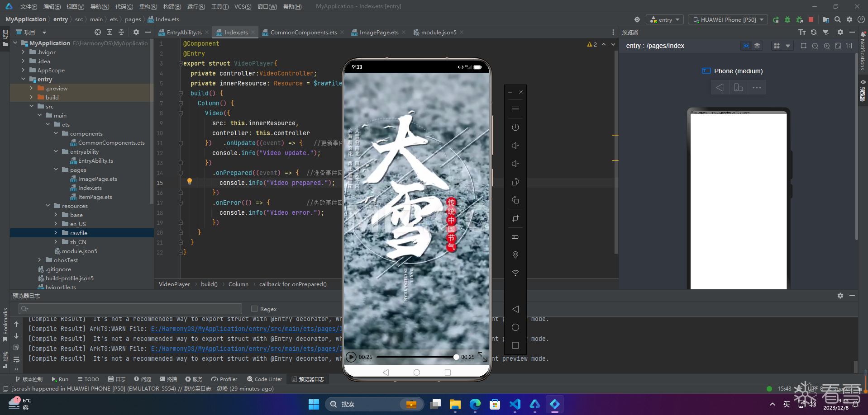Viewport: 868px width, 415px height.
Task: Open the VCS(S) menu
Action: [x=243, y=7]
